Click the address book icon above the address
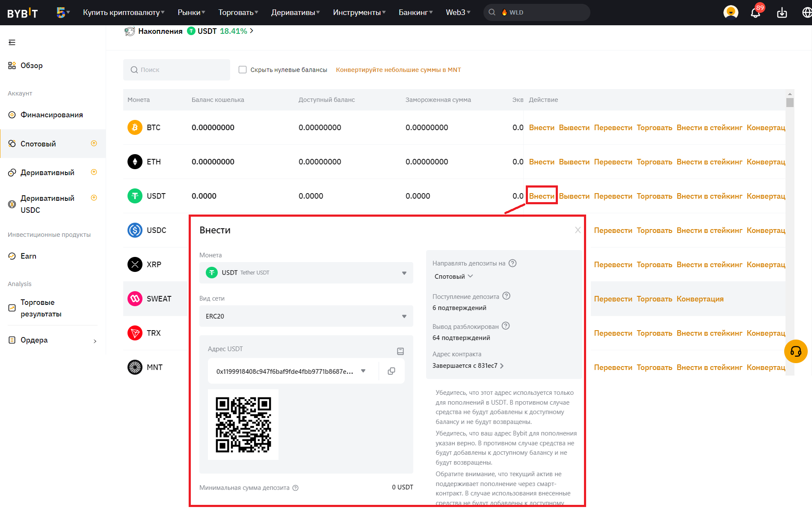The image size is (812, 513). click(400, 351)
